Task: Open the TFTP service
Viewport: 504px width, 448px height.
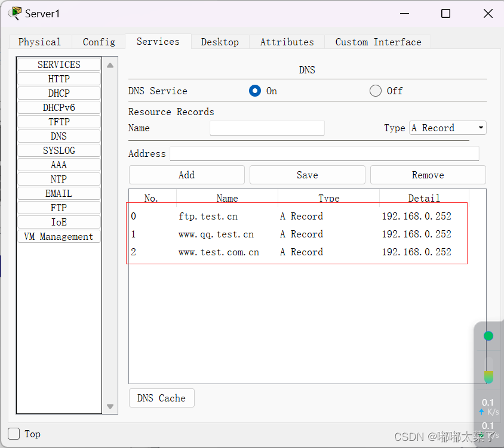Action: (59, 122)
